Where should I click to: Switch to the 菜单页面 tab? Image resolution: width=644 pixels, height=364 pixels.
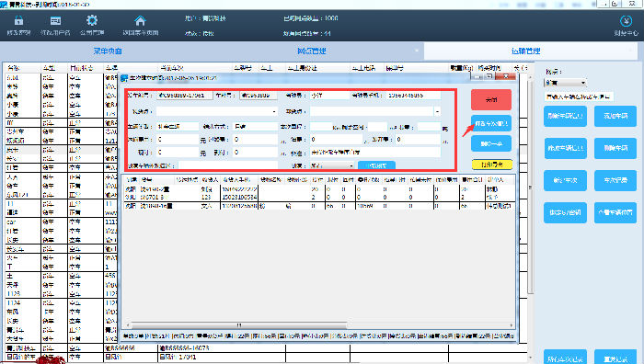coord(108,51)
